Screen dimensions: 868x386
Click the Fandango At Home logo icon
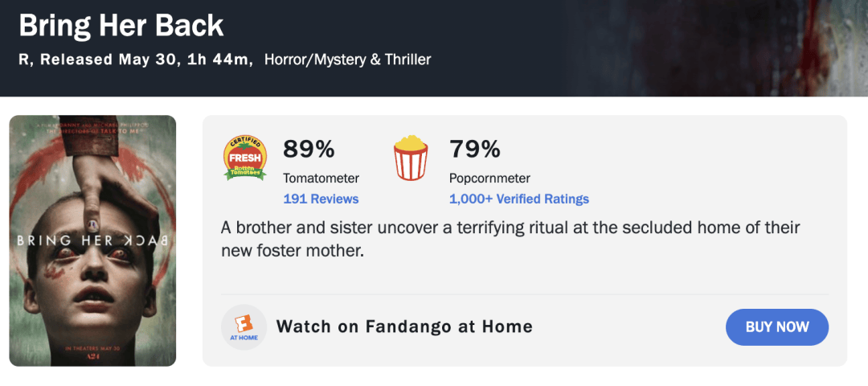coord(244,327)
